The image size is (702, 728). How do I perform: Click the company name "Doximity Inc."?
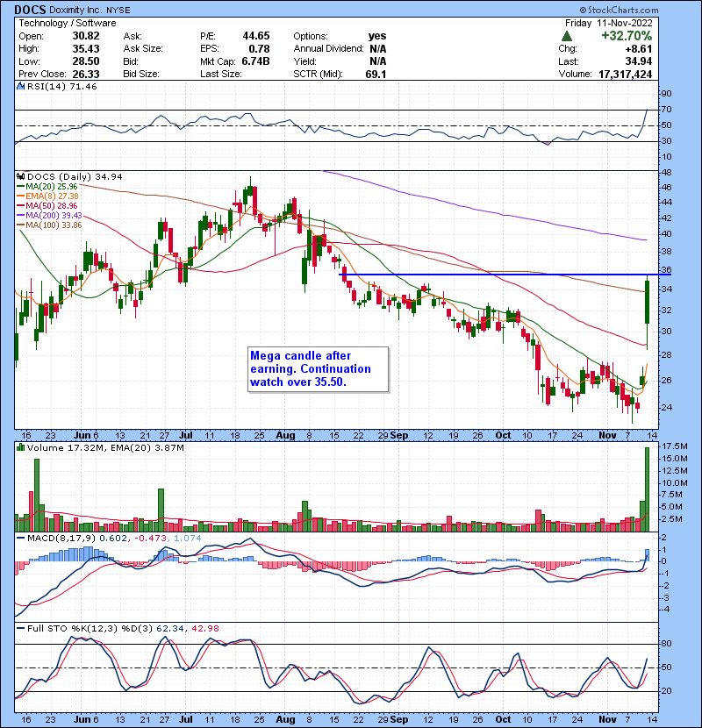click(x=75, y=10)
